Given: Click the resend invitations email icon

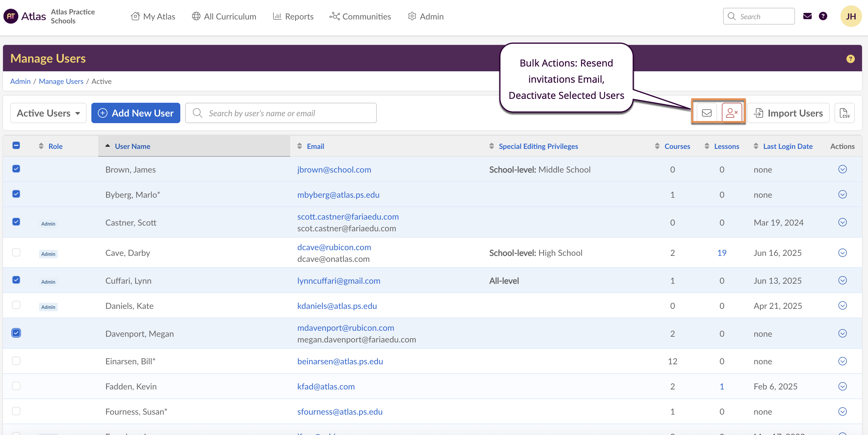Looking at the screenshot, I should pyautogui.click(x=707, y=113).
